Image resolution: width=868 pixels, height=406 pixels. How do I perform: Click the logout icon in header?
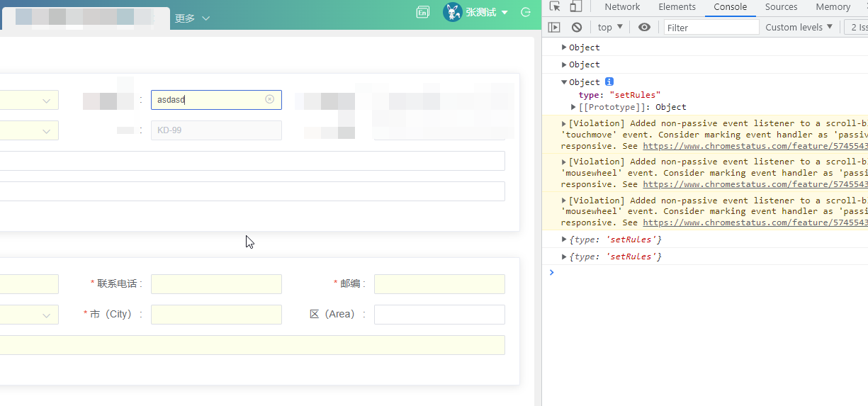526,12
